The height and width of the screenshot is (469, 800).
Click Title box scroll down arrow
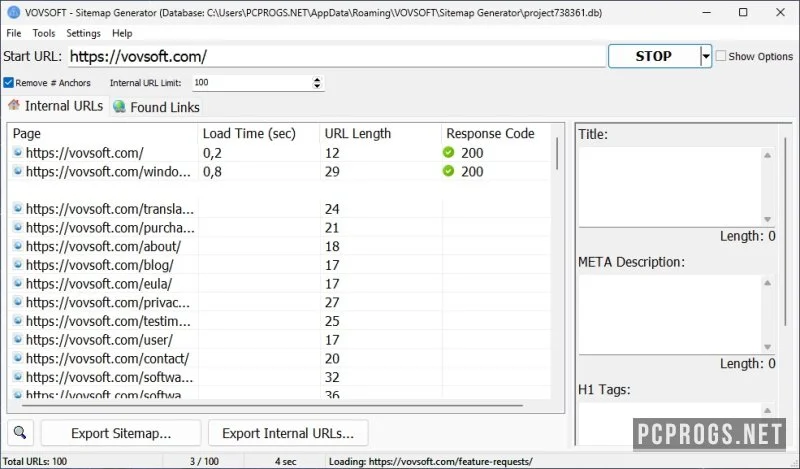click(x=767, y=219)
